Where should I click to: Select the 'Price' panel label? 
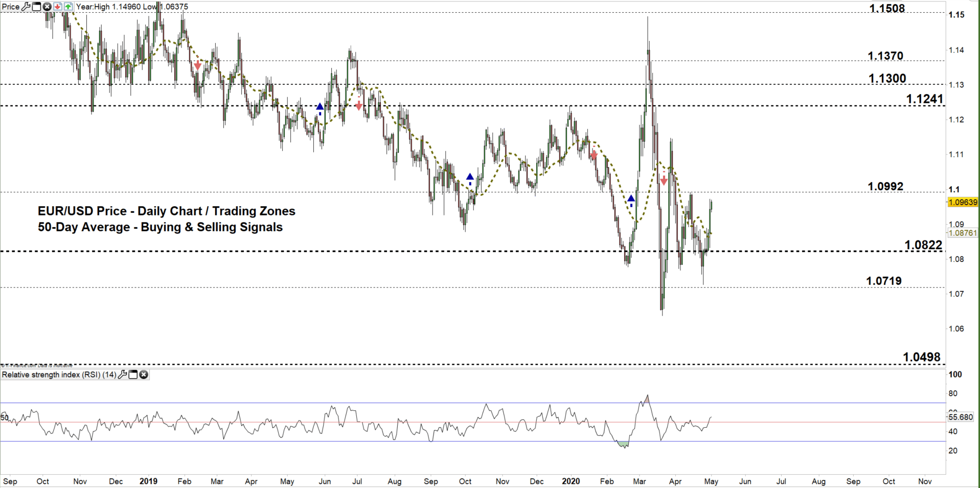(11, 7)
